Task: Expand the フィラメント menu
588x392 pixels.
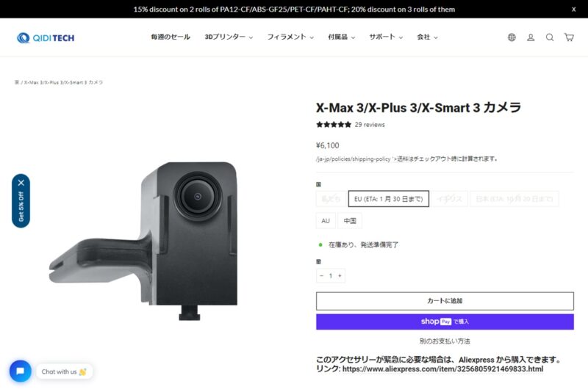Action: click(290, 37)
